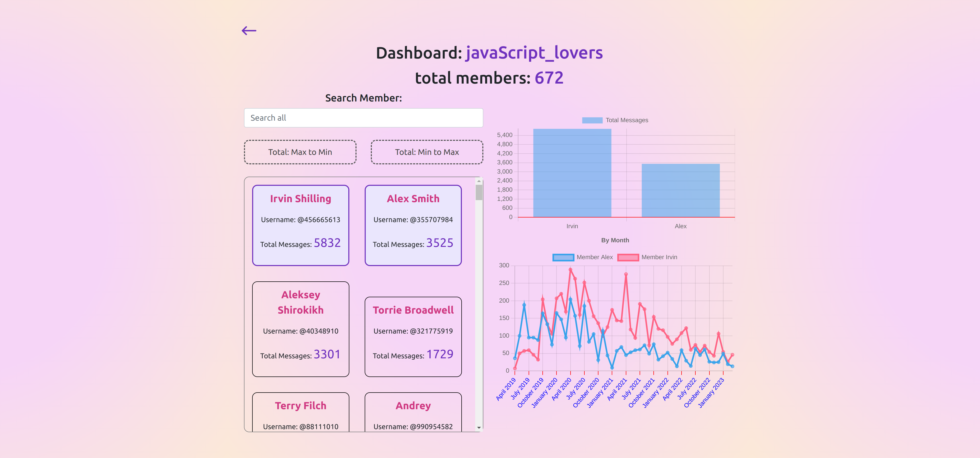Hide the Member Alex line dataset

563,257
